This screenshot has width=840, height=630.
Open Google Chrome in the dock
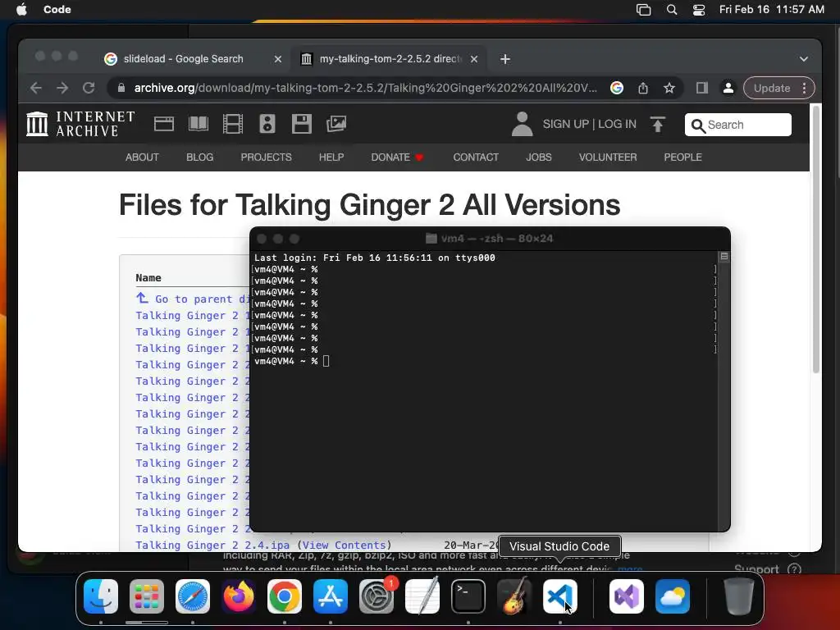285,596
